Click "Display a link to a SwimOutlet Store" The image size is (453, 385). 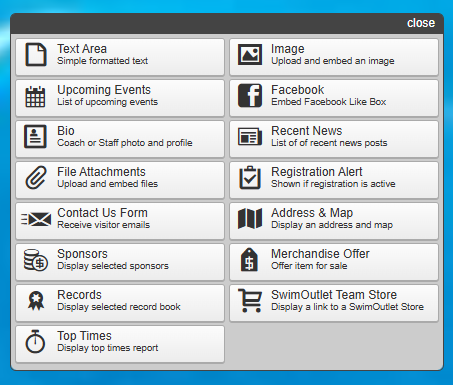coord(347,307)
